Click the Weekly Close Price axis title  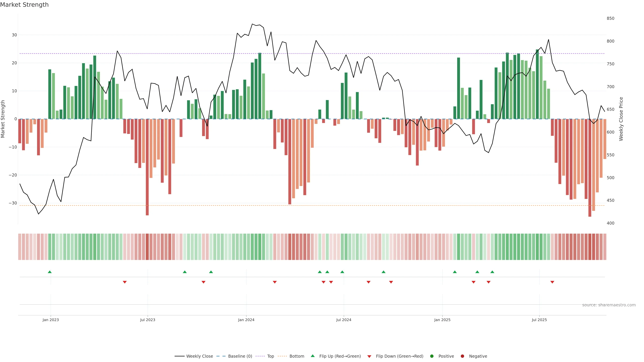point(621,119)
